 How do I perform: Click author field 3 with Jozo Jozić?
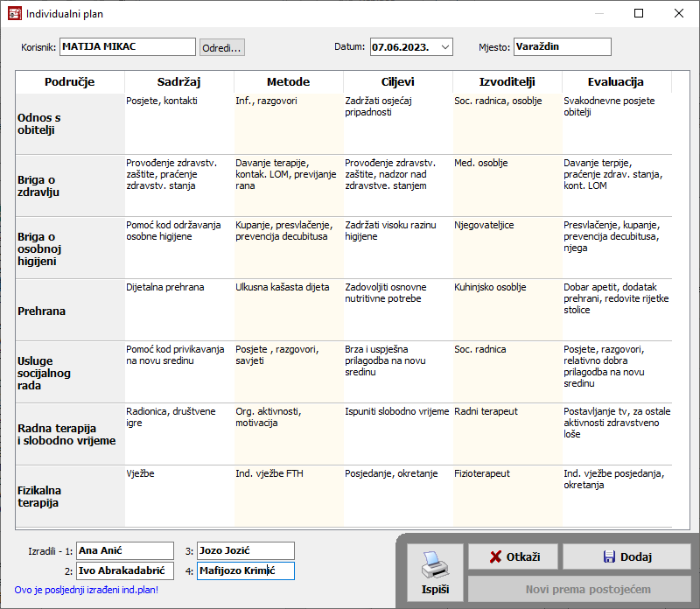click(x=245, y=550)
